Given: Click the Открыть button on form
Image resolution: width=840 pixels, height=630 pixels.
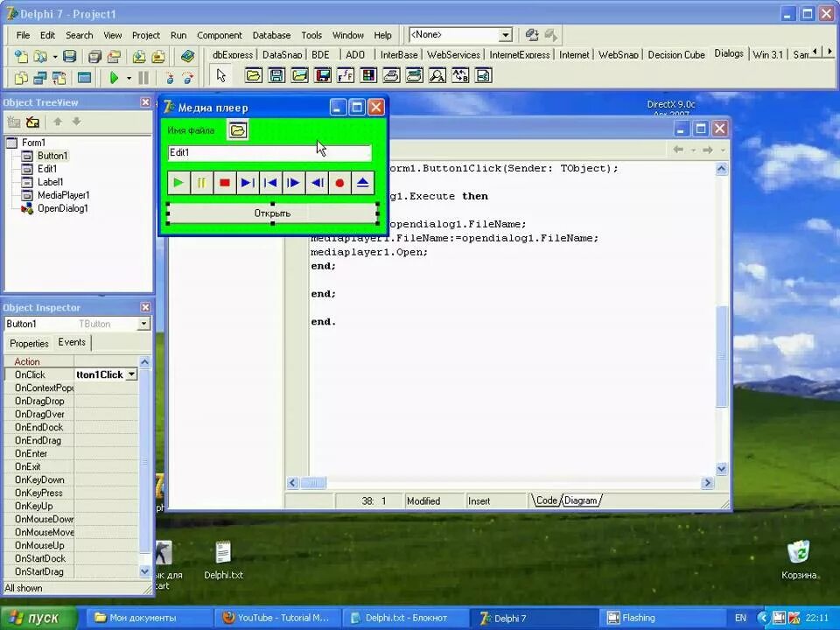Looking at the screenshot, I should pyautogui.click(x=272, y=213).
